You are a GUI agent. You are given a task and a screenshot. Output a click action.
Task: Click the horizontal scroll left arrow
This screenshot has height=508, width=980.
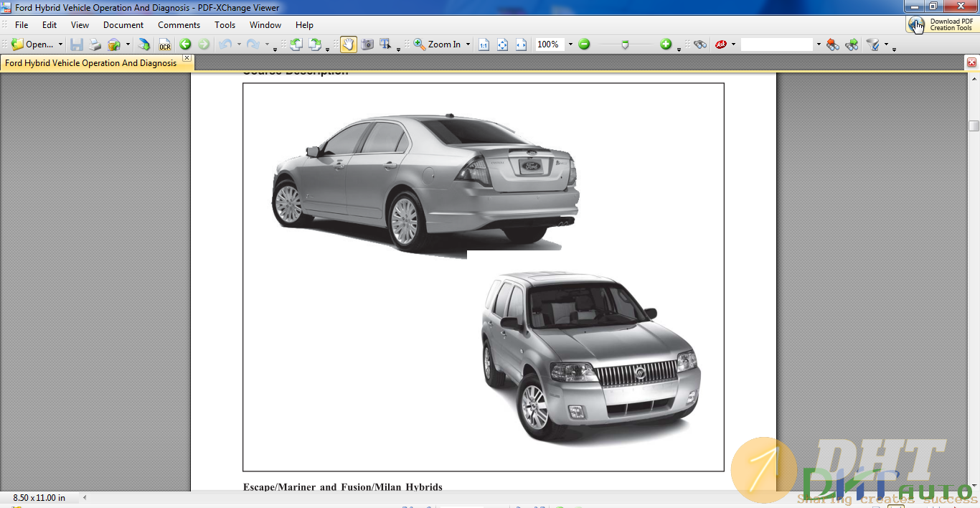point(85,497)
